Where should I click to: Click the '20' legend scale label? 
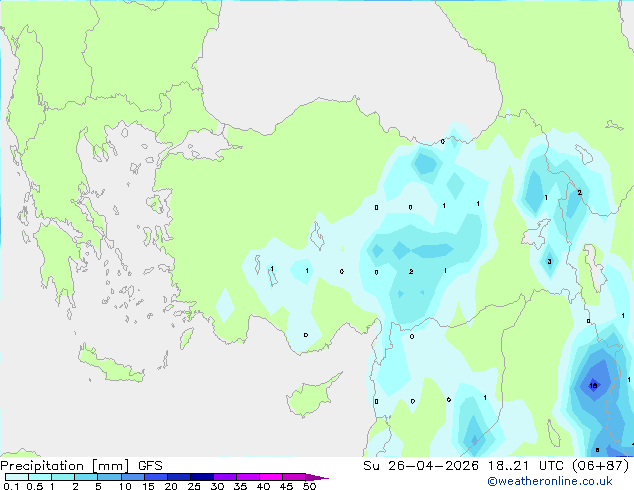pos(171,486)
